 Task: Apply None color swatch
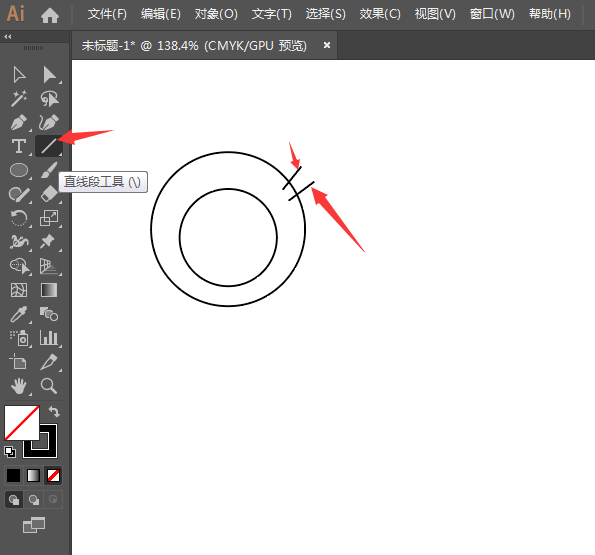(53, 475)
